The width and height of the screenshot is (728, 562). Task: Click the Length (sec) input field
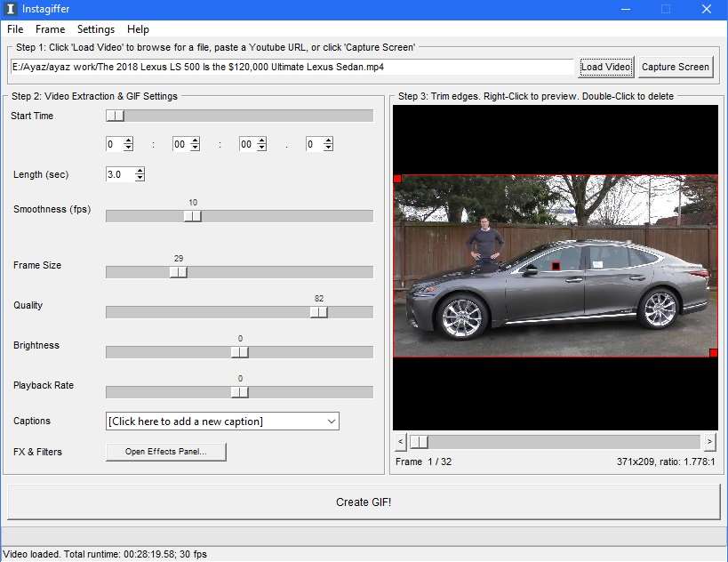121,174
